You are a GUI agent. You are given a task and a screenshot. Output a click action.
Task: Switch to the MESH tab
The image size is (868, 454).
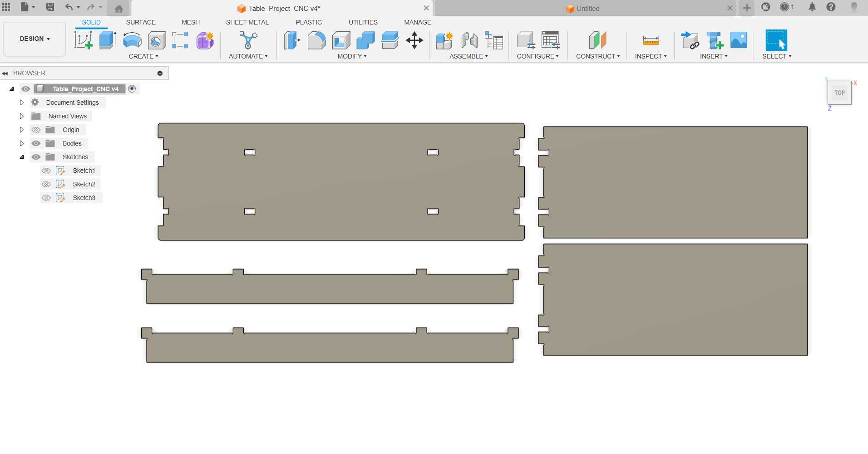coord(191,22)
